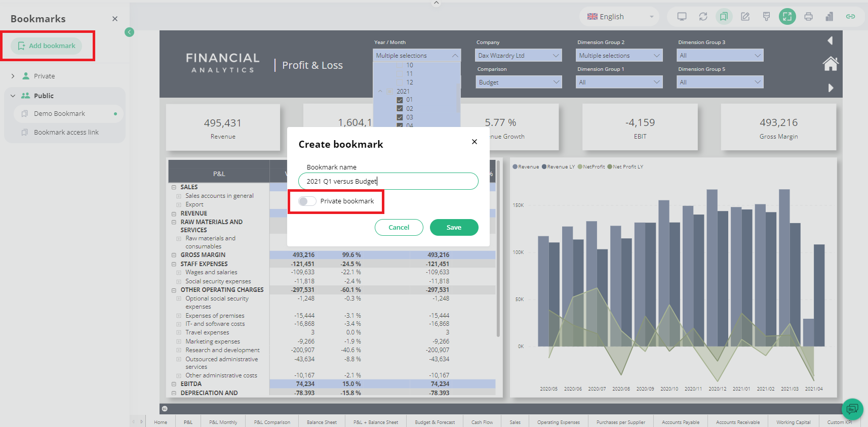
Task: Click the bookmark icon beside Bookmark access link
Action: pos(25,133)
